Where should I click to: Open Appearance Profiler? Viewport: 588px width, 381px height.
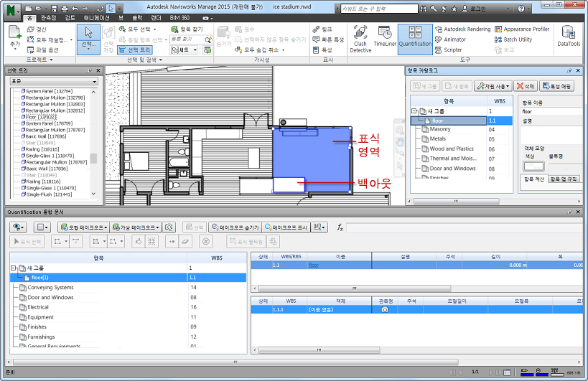[x=522, y=29]
